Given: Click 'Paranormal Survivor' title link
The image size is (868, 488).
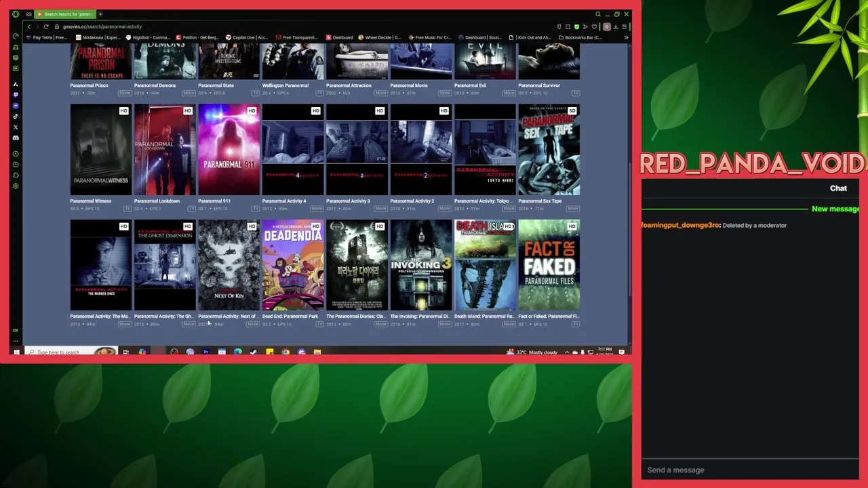Looking at the screenshot, I should pyautogui.click(x=539, y=85).
